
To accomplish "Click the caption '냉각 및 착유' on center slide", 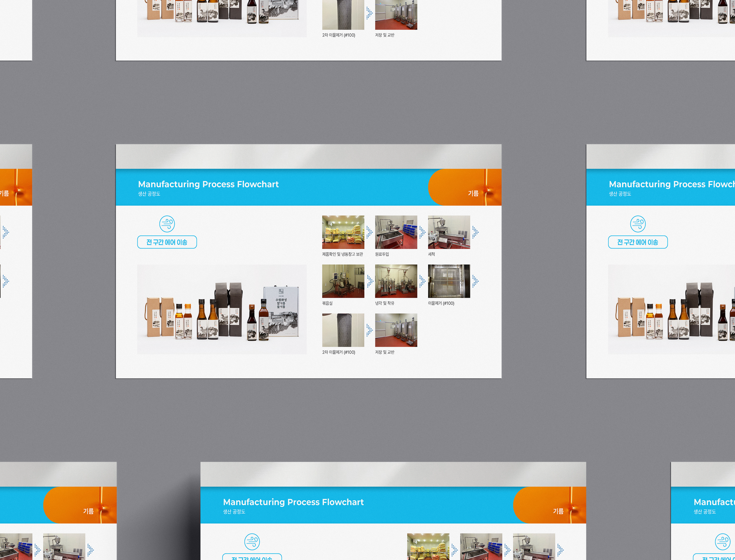I will (385, 303).
